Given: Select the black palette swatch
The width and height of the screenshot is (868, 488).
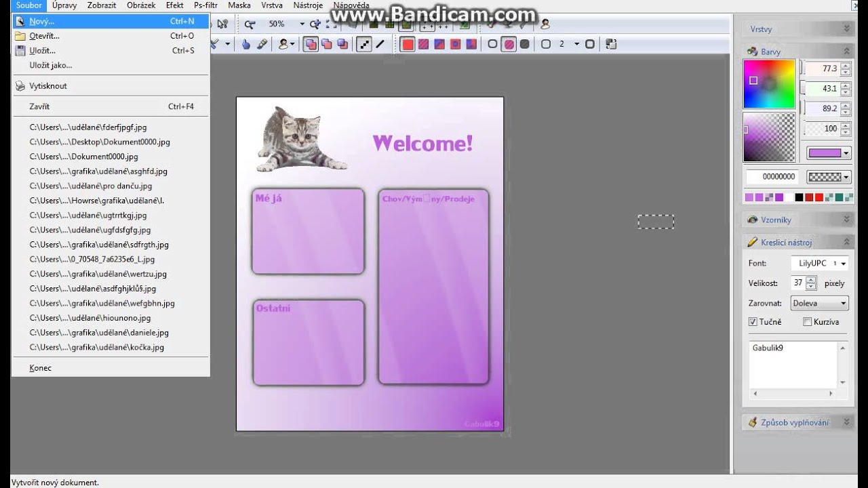Looking at the screenshot, I should 799,197.
